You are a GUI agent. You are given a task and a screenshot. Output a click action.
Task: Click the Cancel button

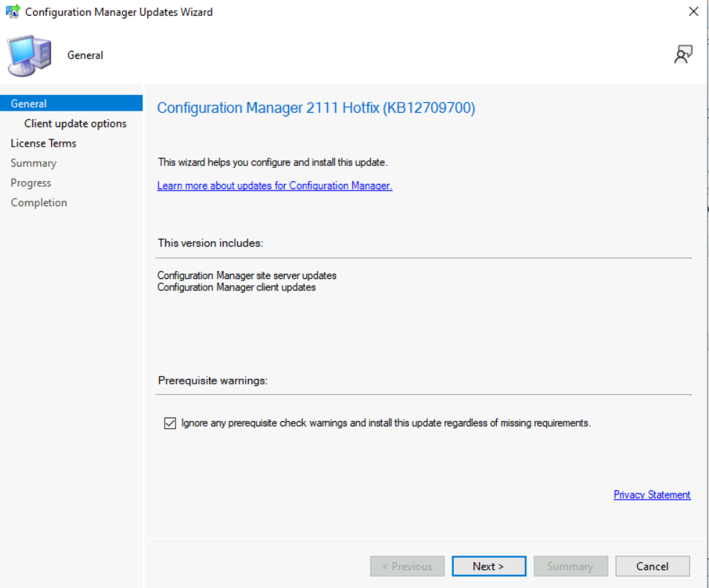point(652,566)
